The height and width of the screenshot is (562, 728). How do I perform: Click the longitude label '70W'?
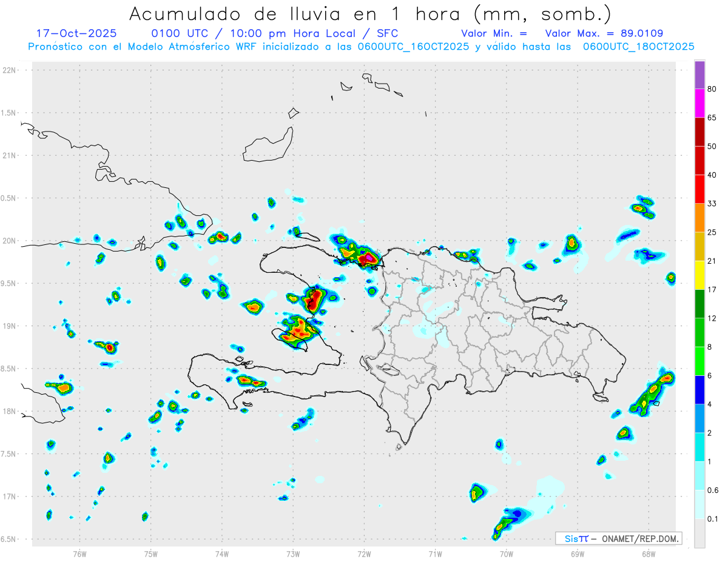507,554
